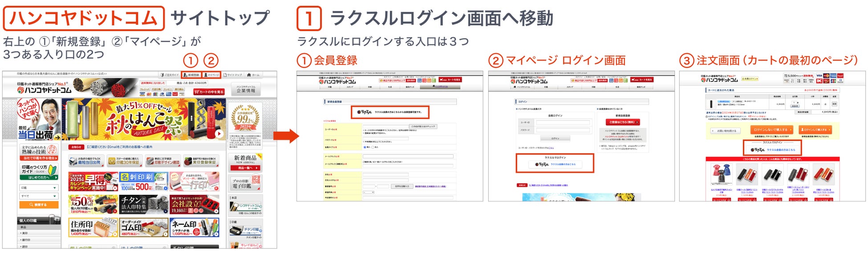Click 削除 button for cart item row
The width and height of the screenshot is (868, 253).
pos(835,104)
